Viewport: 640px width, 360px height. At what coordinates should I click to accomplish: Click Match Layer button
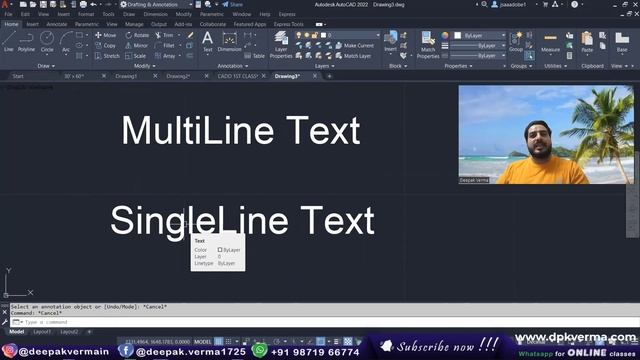353,56
